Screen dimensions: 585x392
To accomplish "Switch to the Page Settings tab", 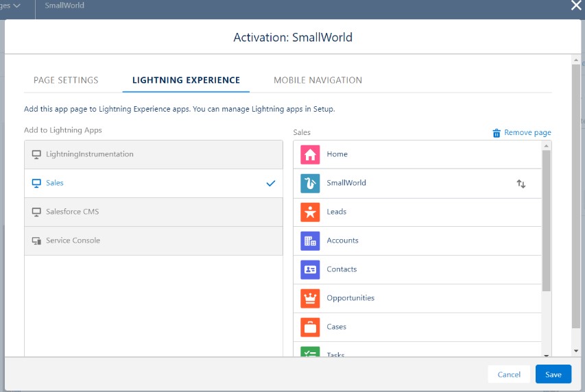I will point(66,80).
